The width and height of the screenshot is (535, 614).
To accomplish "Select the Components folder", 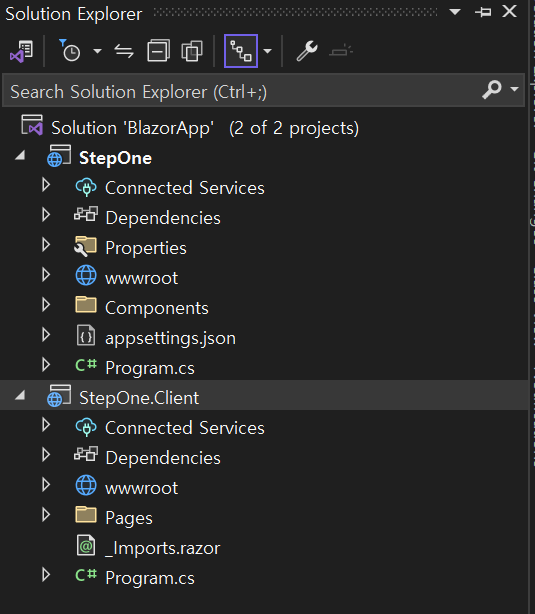I will coord(157,308).
